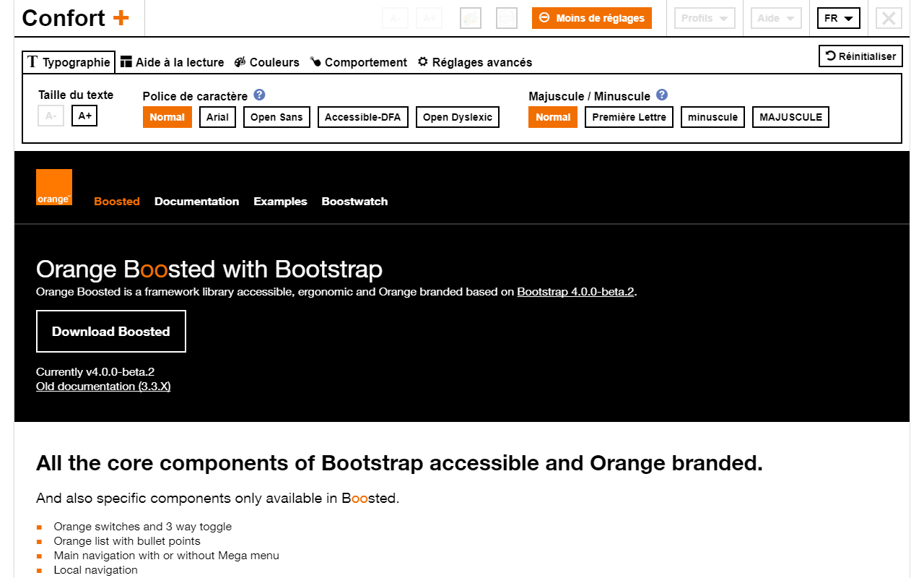This screenshot has height=578, width=924.
Task: Increase text size with A+ in Taille du texte
Action: tap(84, 116)
